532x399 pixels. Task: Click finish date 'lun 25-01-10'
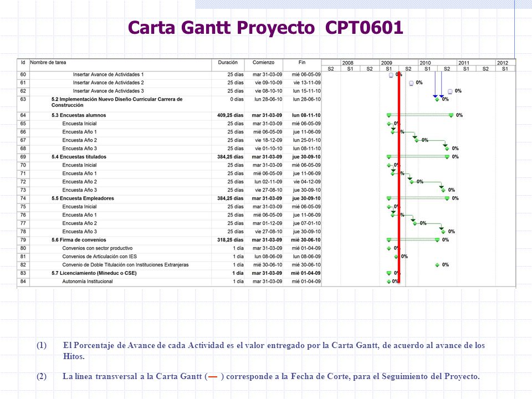306,140
